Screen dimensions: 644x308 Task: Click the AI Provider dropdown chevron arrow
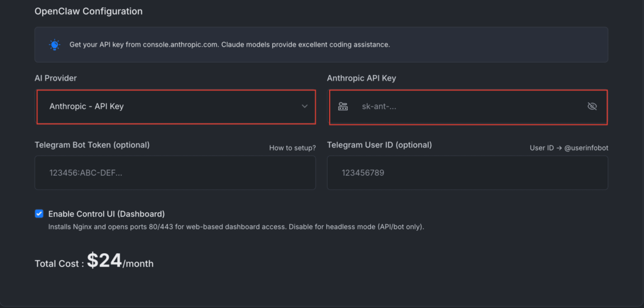[304, 106]
